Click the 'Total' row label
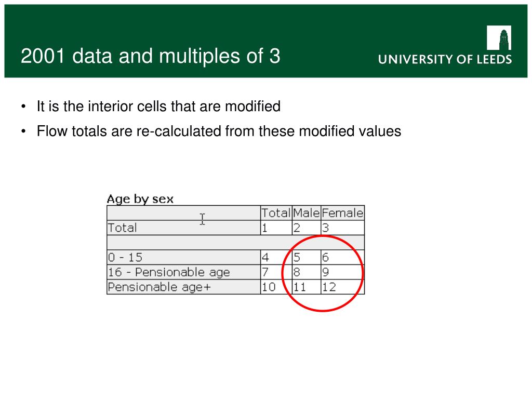 coord(183,228)
